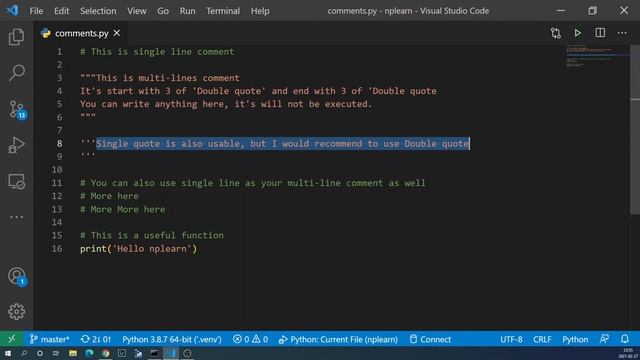
Task: Open remote window green status button
Action: (11, 339)
